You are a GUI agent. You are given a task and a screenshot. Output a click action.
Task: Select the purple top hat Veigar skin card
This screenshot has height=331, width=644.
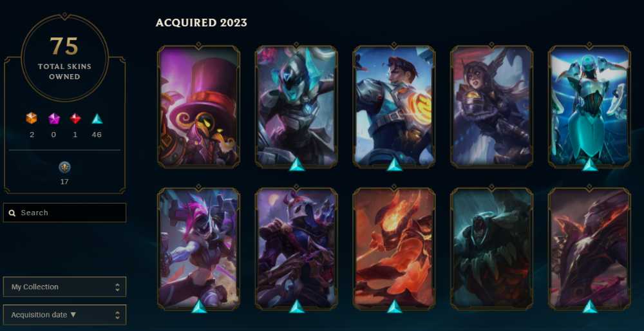pos(199,106)
